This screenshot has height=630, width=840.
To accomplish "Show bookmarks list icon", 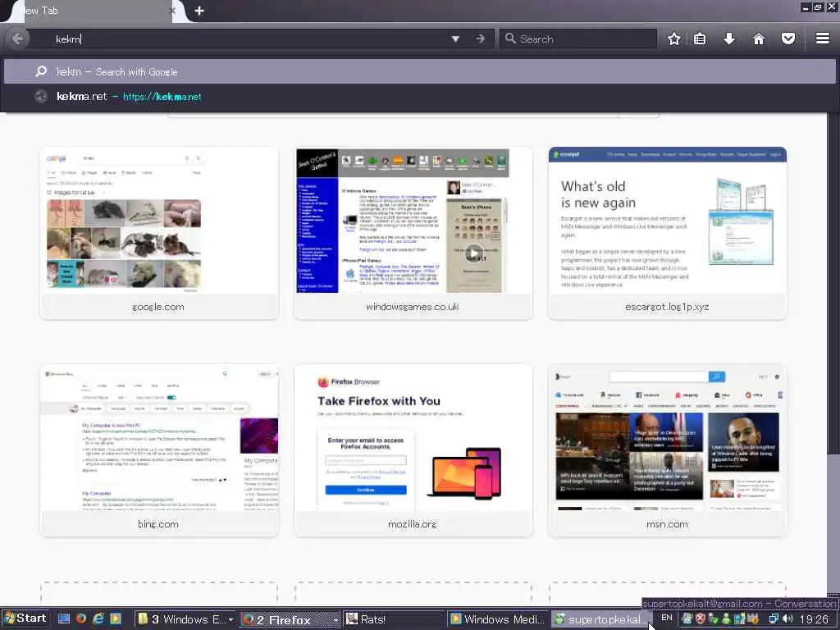I will 700,39.
